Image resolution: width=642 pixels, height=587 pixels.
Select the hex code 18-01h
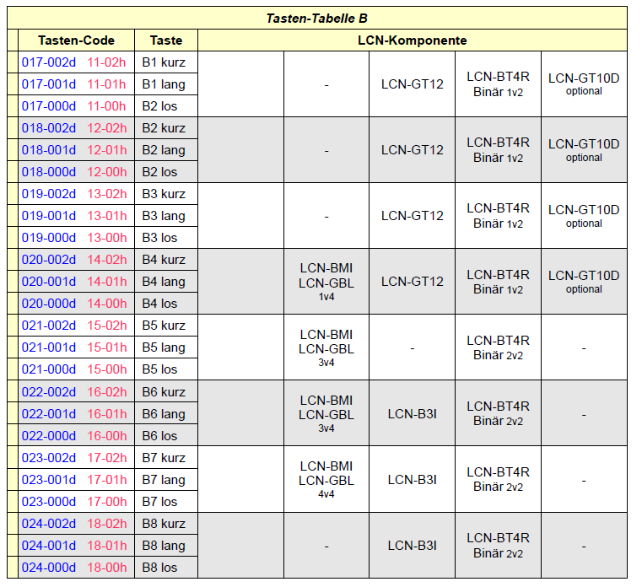(106, 546)
